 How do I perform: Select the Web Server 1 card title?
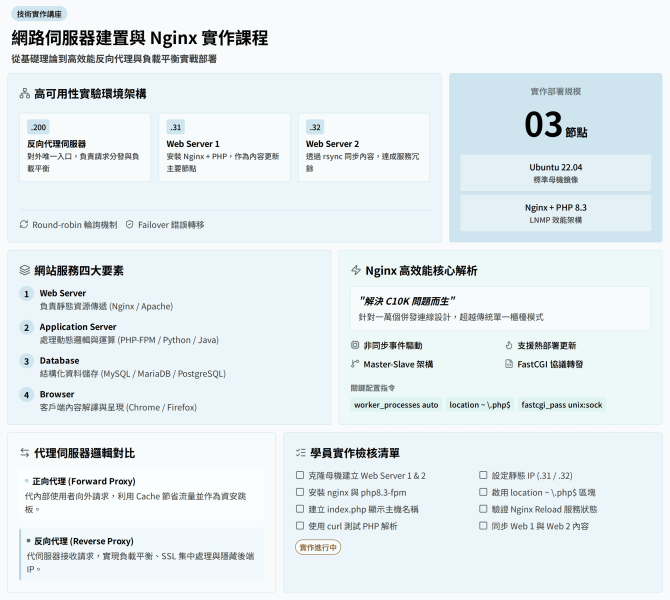coord(193,144)
